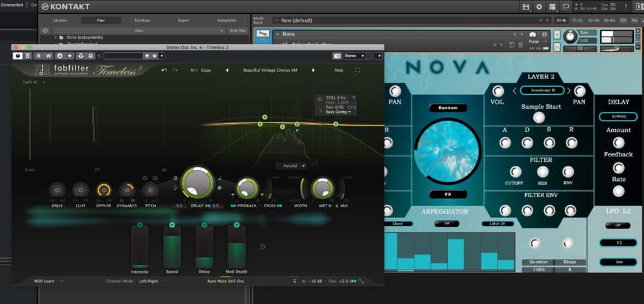Click the large DELAY time knob
Screen dimensions: 644x304
point(197,182)
